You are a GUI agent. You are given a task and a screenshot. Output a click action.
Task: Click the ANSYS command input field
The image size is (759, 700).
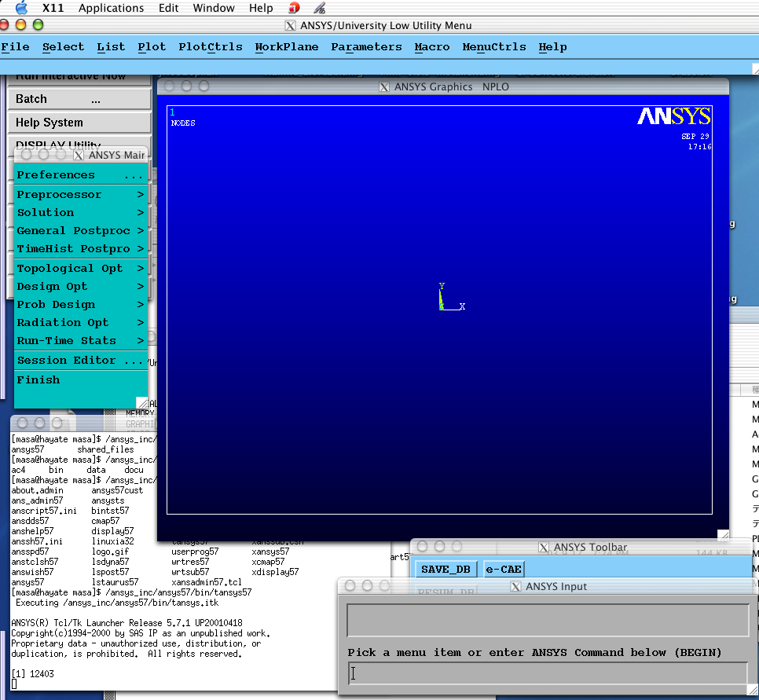548,673
